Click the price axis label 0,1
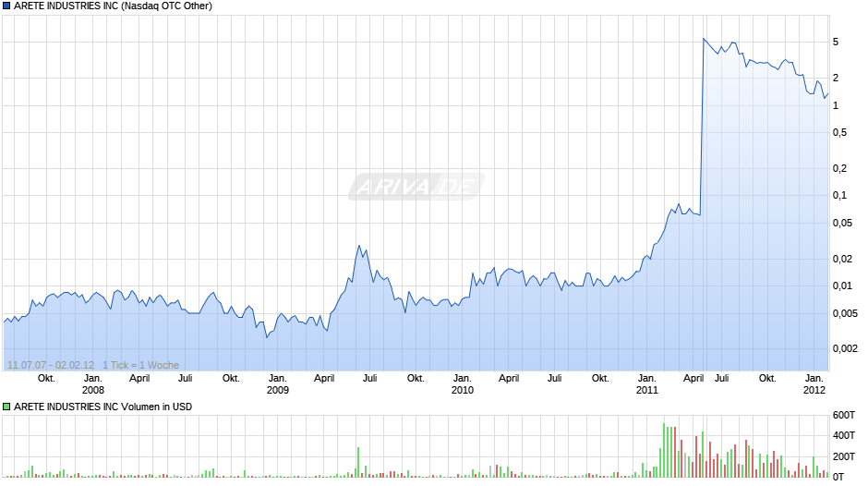Viewport: 868px width, 486px height. pos(839,195)
